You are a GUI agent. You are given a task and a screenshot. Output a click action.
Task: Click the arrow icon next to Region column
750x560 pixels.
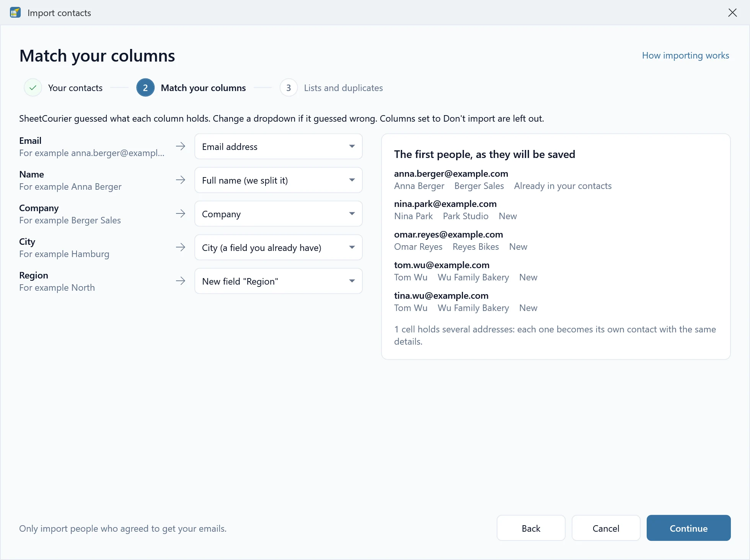point(181,281)
